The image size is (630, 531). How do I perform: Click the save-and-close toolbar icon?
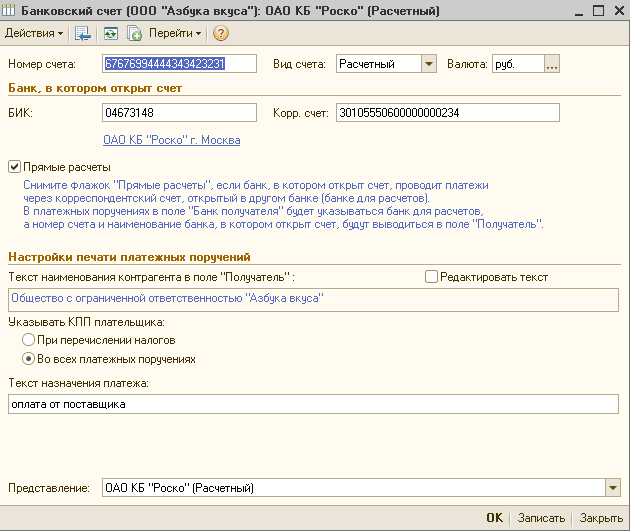[x=82, y=33]
